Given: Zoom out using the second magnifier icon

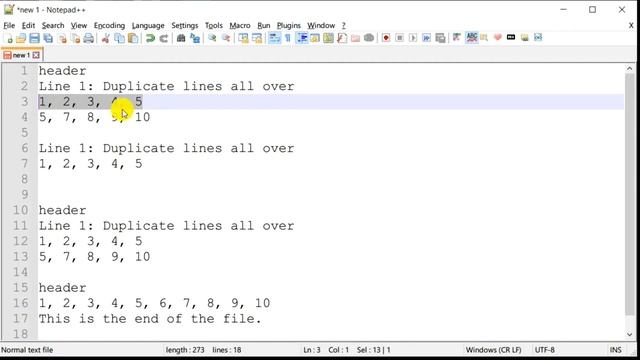Looking at the screenshot, I should (x=226, y=38).
